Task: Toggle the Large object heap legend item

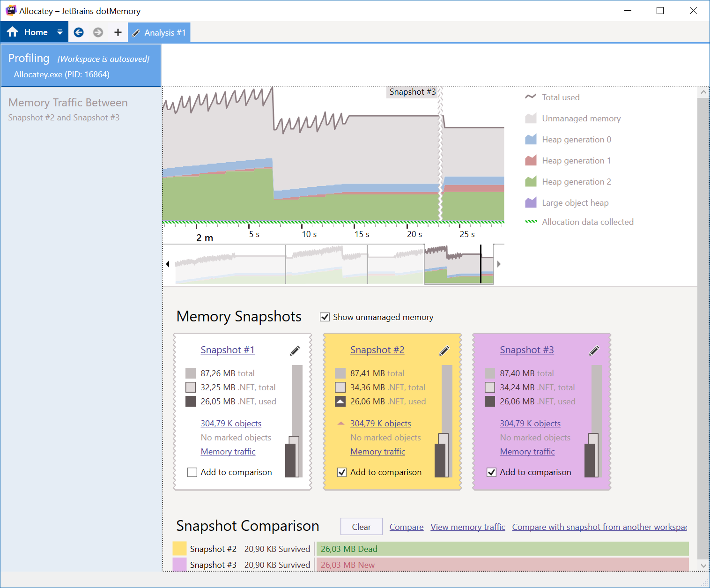Action: click(x=567, y=202)
